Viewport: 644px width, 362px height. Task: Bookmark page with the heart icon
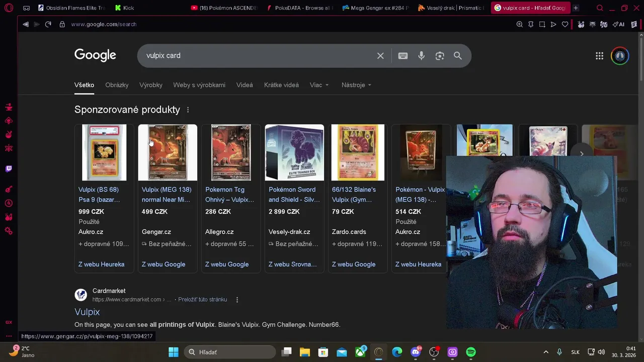point(565,24)
